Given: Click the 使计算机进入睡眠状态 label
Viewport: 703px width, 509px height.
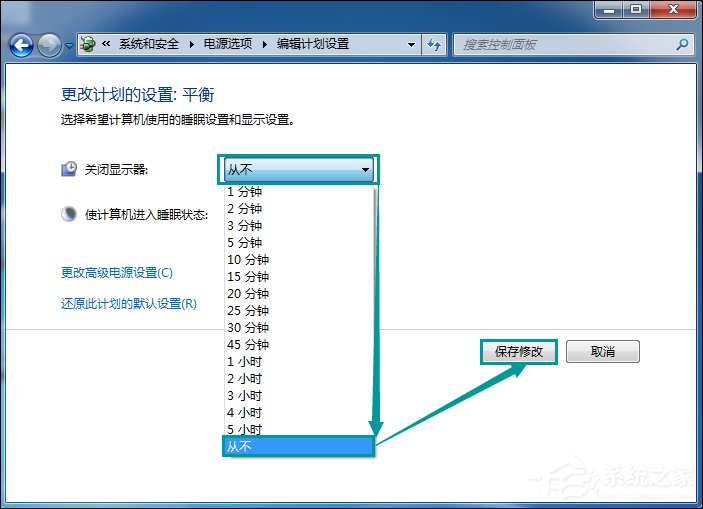Looking at the screenshot, I should [147, 215].
